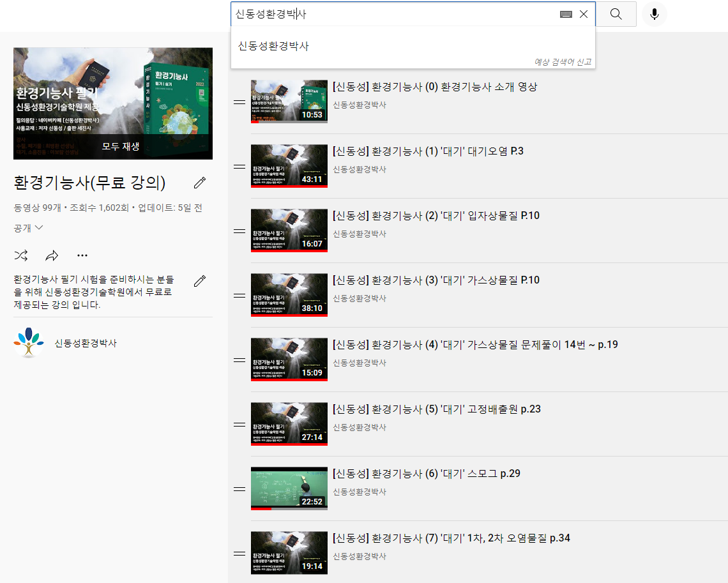Grab reorder handle for video (6) 스모그
Viewport: 728px width, 583px height.
(239, 489)
